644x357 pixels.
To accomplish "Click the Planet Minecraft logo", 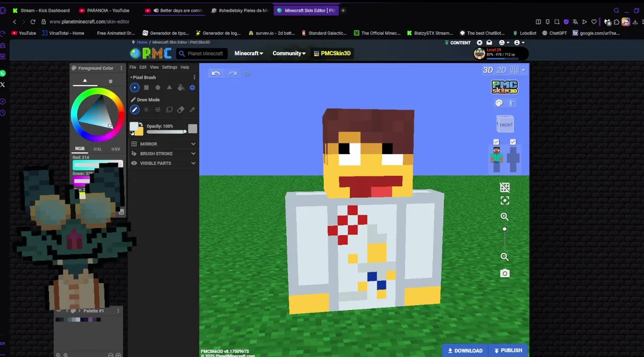I will coord(151,53).
